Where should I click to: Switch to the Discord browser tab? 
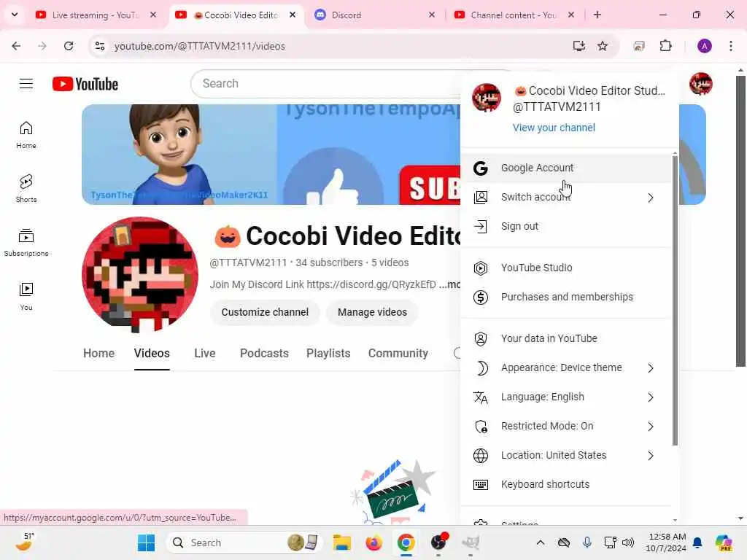pos(374,15)
